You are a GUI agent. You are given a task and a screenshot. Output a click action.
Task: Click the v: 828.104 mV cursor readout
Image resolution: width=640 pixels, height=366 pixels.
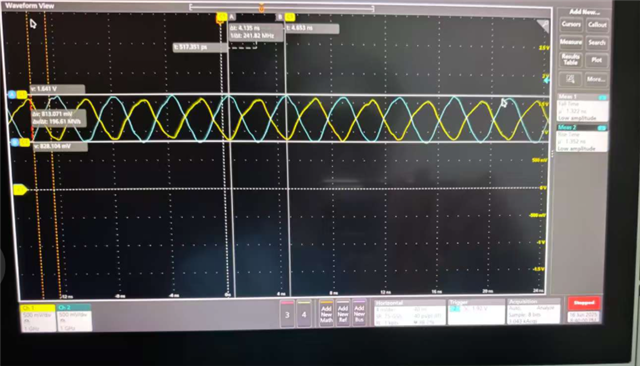pos(60,146)
